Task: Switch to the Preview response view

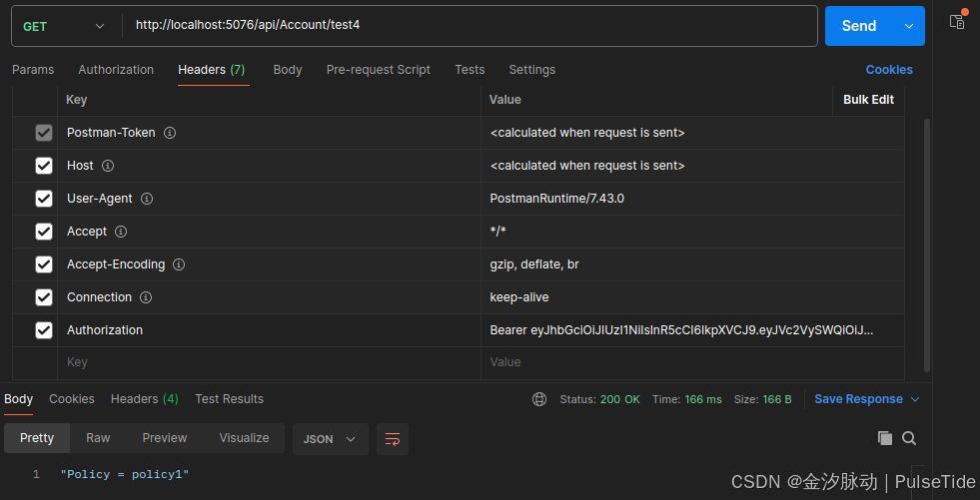Action: coord(165,438)
